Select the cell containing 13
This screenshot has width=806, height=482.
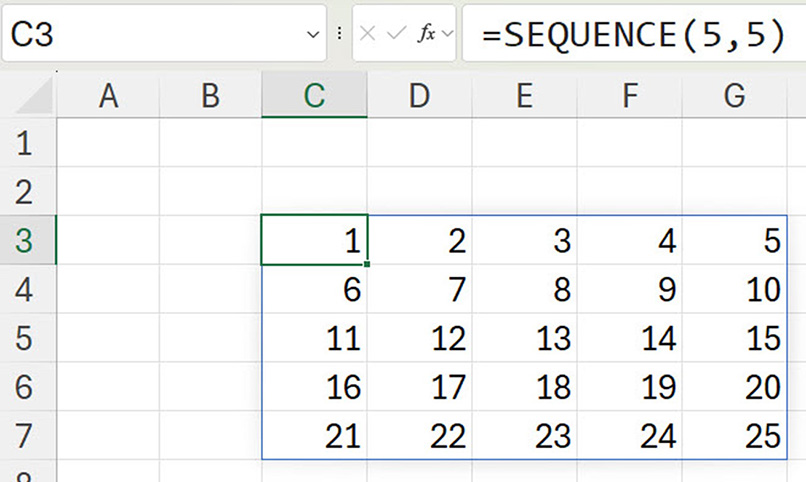525,338
